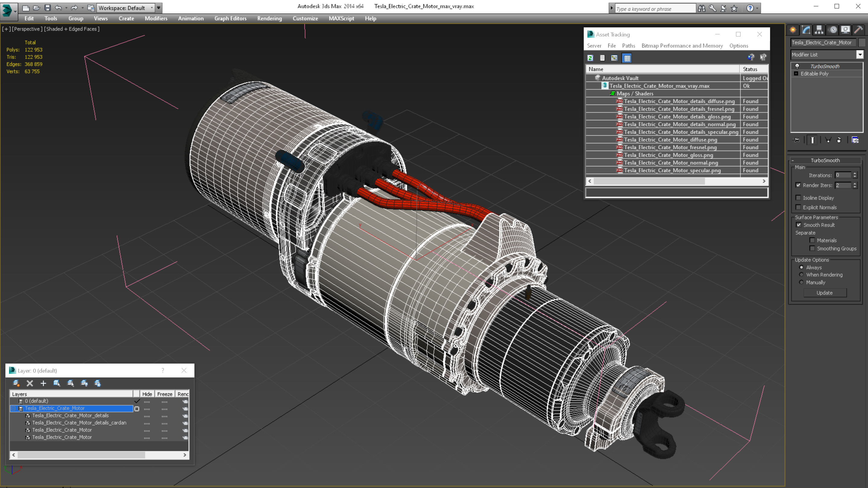Click Add Selected Objects plus icon
868x488 pixels.
43,383
